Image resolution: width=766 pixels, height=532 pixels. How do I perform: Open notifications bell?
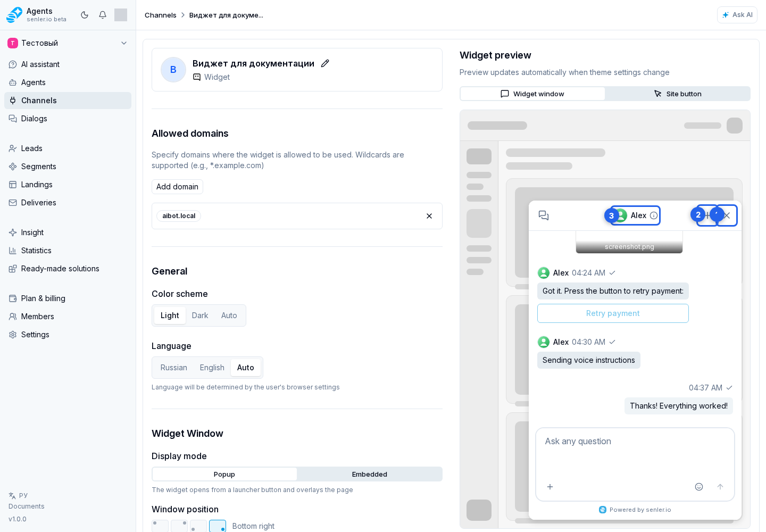(x=103, y=15)
